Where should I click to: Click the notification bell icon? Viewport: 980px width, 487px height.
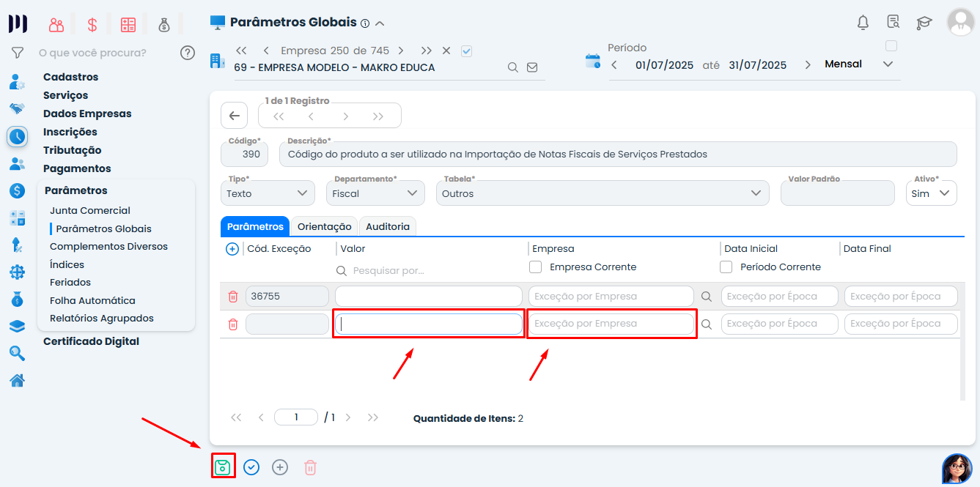(x=863, y=23)
